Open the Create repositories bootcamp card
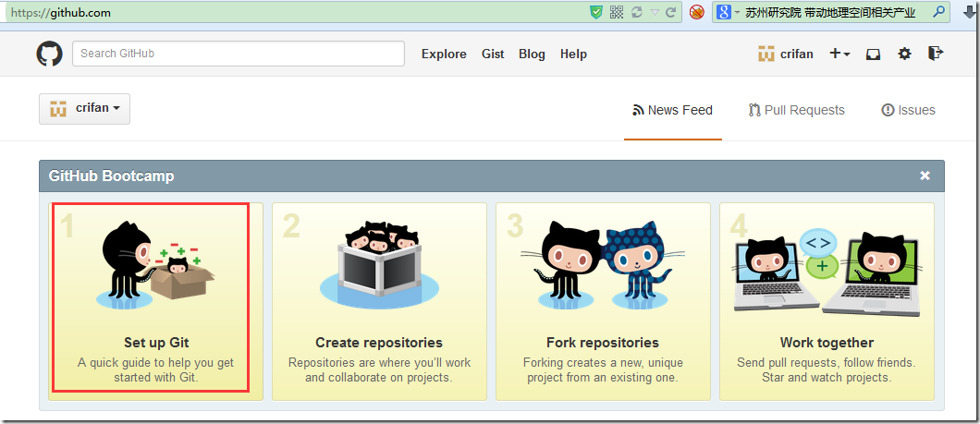The image size is (980, 424). tap(379, 301)
